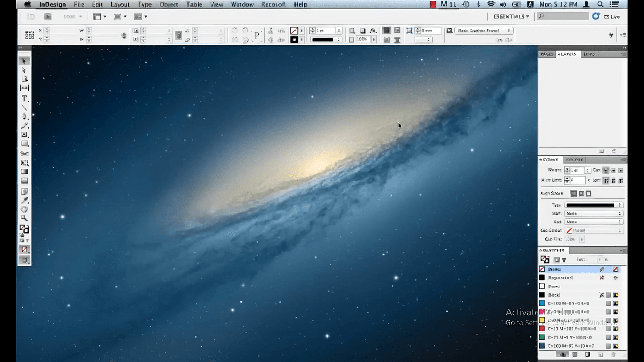Select the None swatch
The image size is (644, 362).
coord(580,269)
